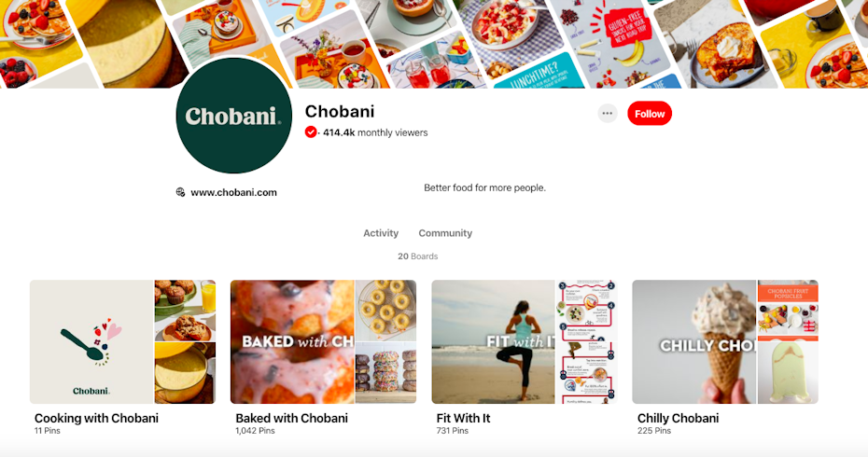This screenshot has width=868, height=457.
Task: Switch to the Community tab
Action: pos(445,233)
